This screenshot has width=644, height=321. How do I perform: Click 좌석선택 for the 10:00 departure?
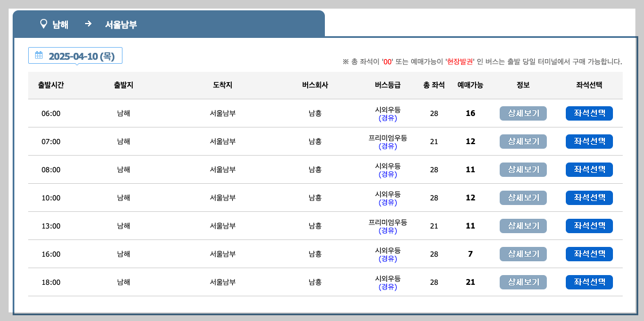pos(589,198)
